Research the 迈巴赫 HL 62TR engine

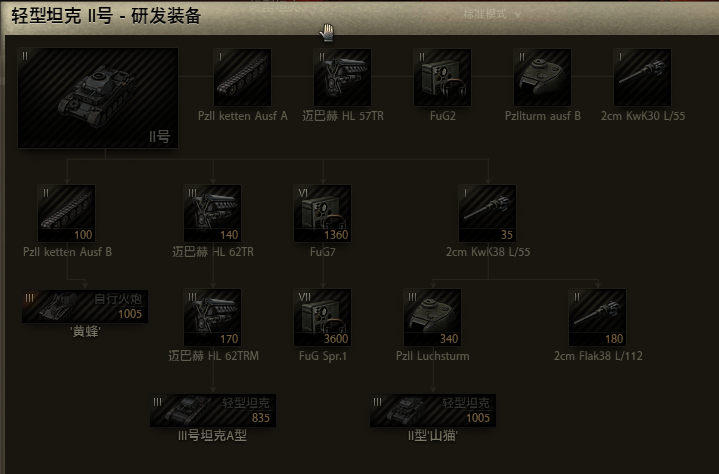click(x=212, y=213)
